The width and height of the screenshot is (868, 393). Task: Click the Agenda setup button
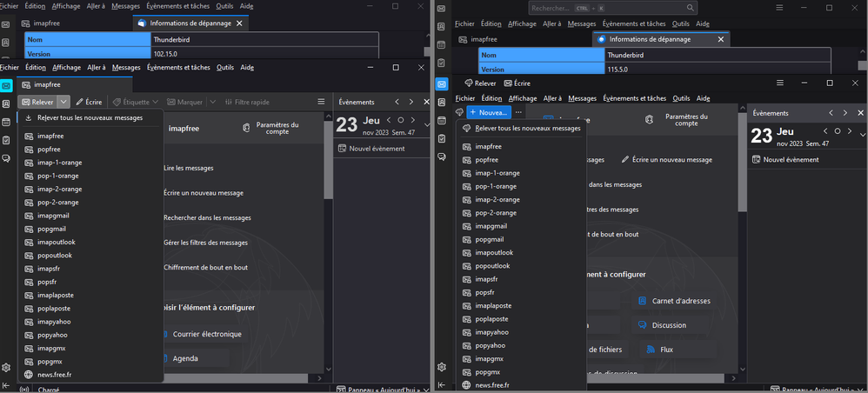coord(185,358)
